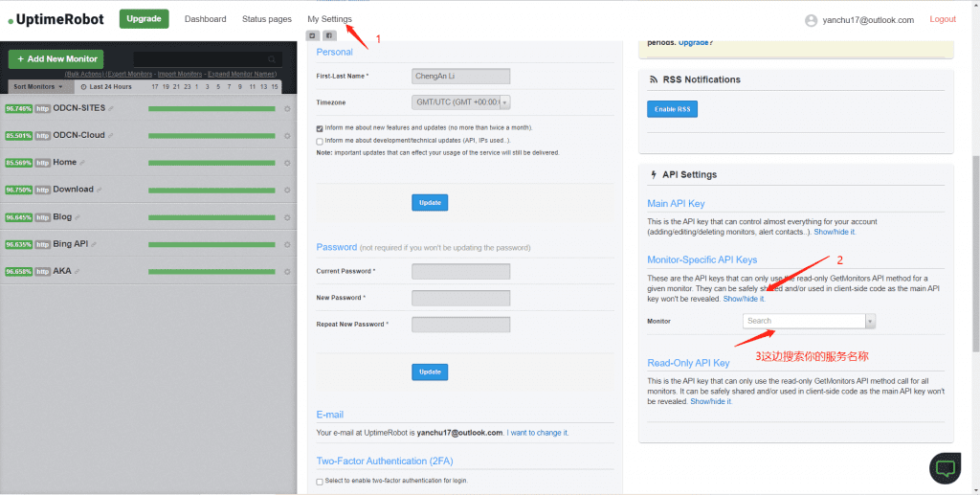This screenshot has width=980, height=495.
Task: Open settings gear for ODCN-Cloud monitor
Action: pos(287,136)
